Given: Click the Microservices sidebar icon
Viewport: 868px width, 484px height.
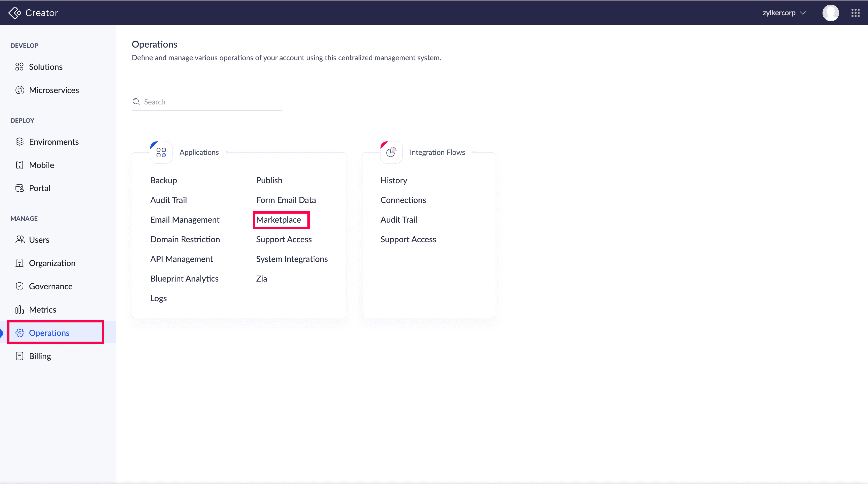Looking at the screenshot, I should 20,90.
